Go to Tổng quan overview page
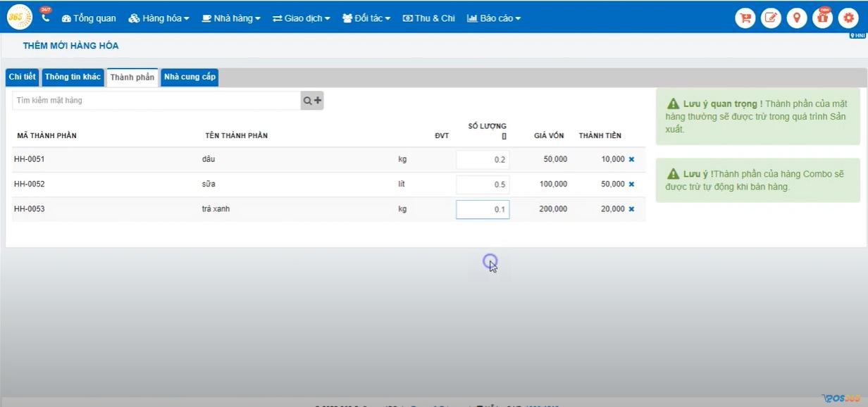868x407 pixels. pos(89,18)
